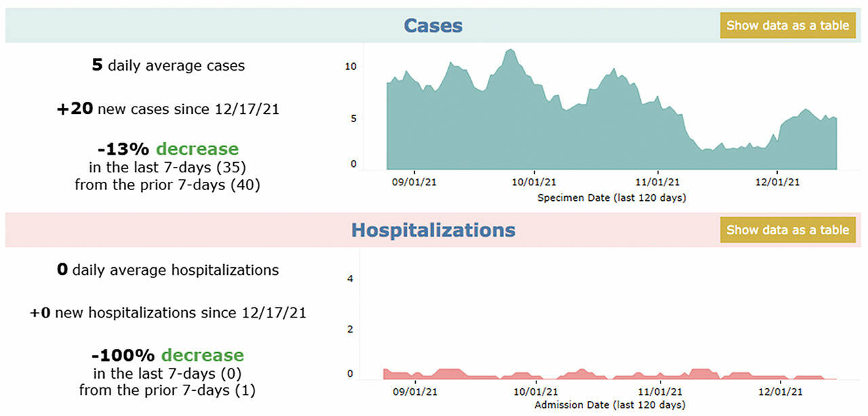Click the 10/01/21 tick on the Cases chart
This screenshot has height=416, width=868.
(x=534, y=182)
